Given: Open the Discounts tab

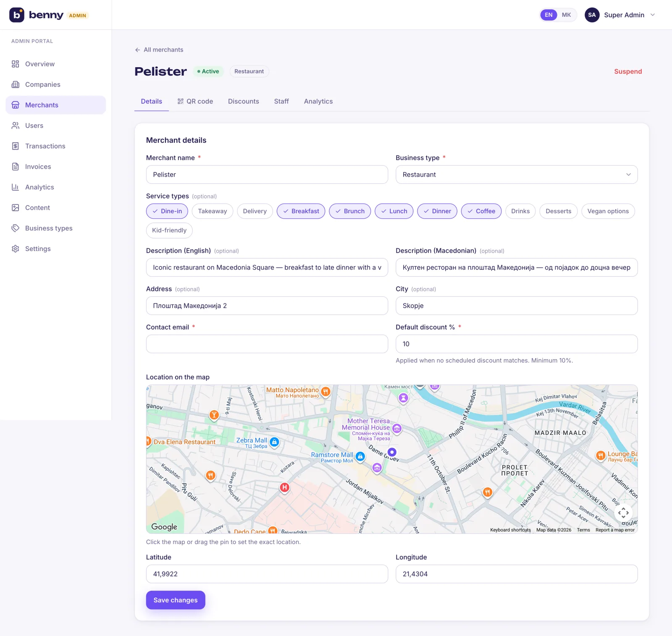Looking at the screenshot, I should click(244, 102).
